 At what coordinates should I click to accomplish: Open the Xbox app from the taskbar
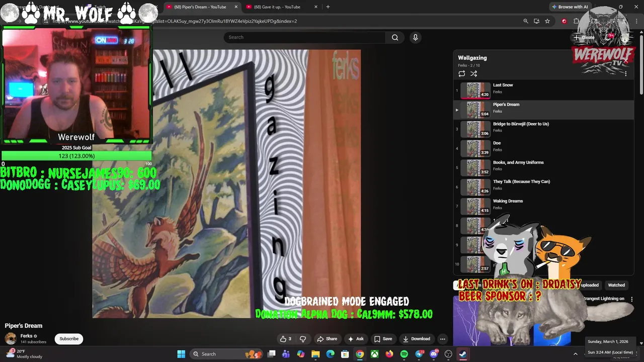click(375, 354)
